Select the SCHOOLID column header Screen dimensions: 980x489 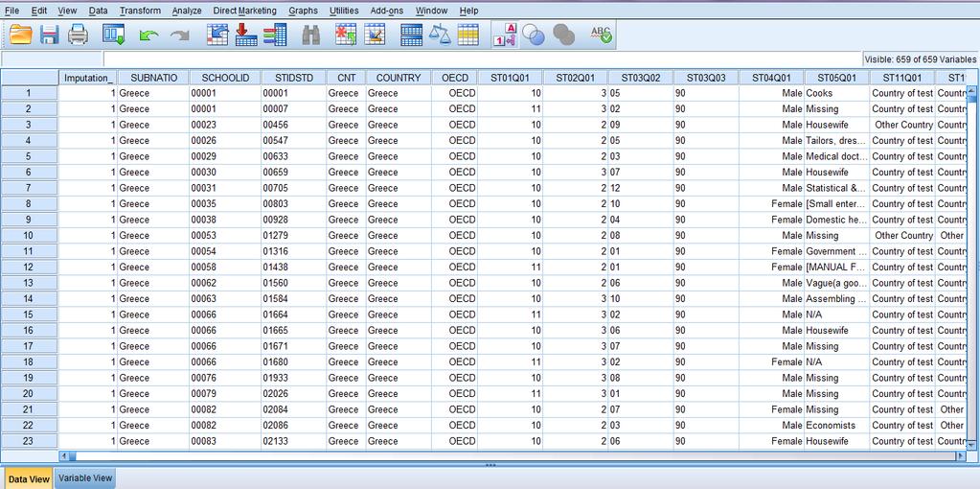pos(225,78)
